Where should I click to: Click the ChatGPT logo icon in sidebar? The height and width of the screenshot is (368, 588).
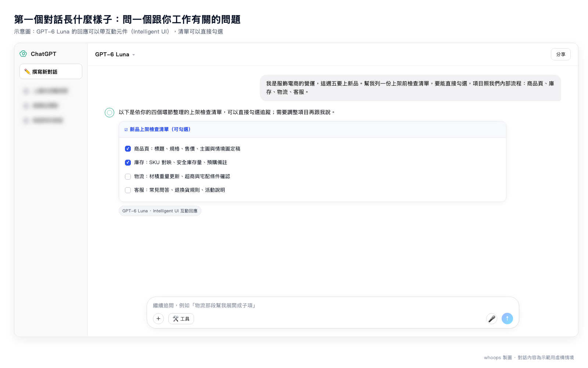click(x=23, y=54)
